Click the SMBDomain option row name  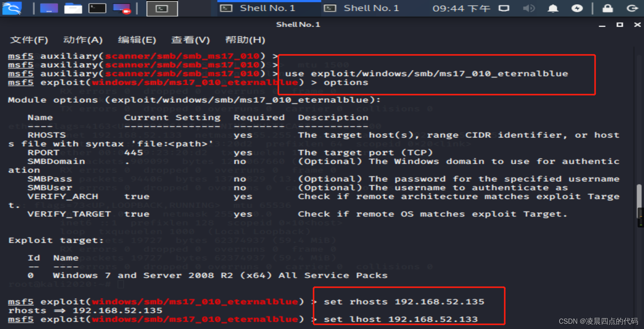(56, 161)
